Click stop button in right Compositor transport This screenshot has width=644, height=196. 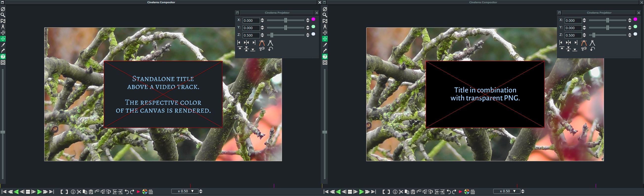pos(350,192)
